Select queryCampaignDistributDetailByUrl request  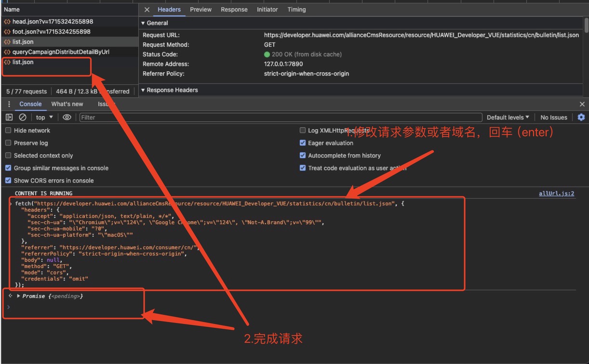pyautogui.click(x=61, y=52)
